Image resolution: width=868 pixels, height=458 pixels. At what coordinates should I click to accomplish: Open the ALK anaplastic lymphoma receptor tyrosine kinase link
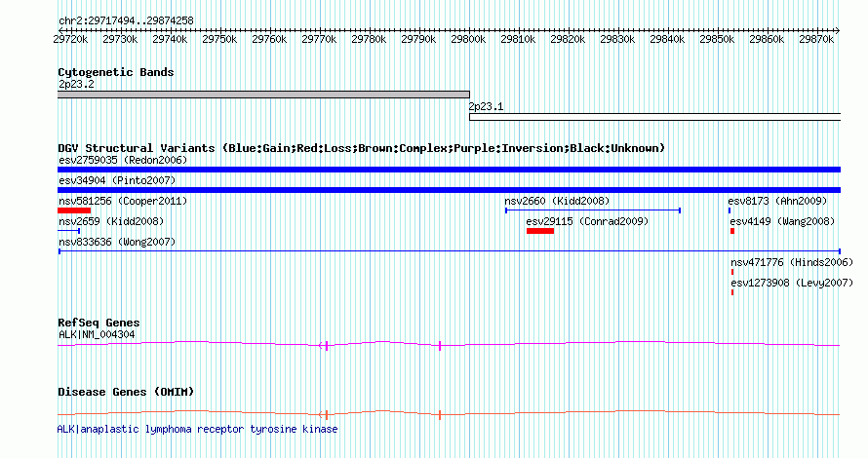pos(198,429)
